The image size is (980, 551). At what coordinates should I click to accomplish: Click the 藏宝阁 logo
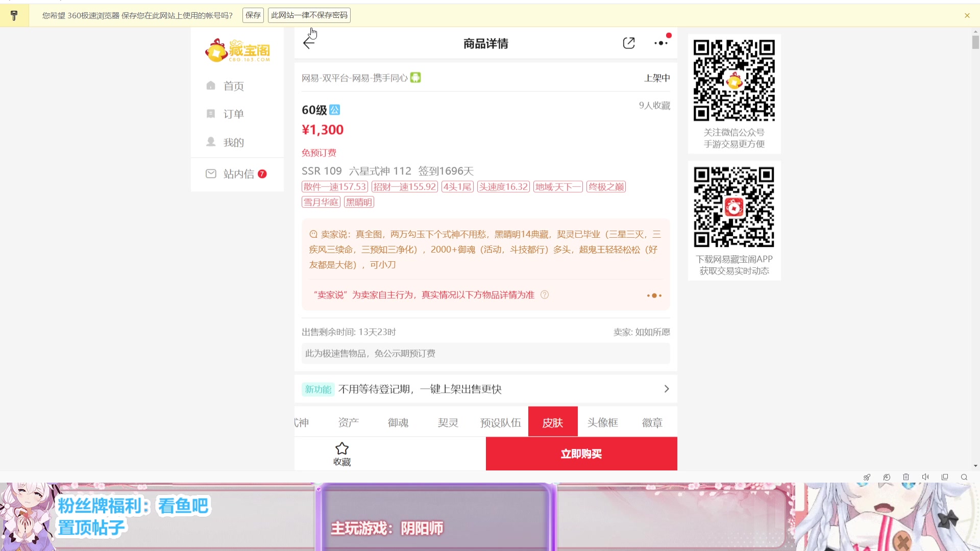pos(237,51)
